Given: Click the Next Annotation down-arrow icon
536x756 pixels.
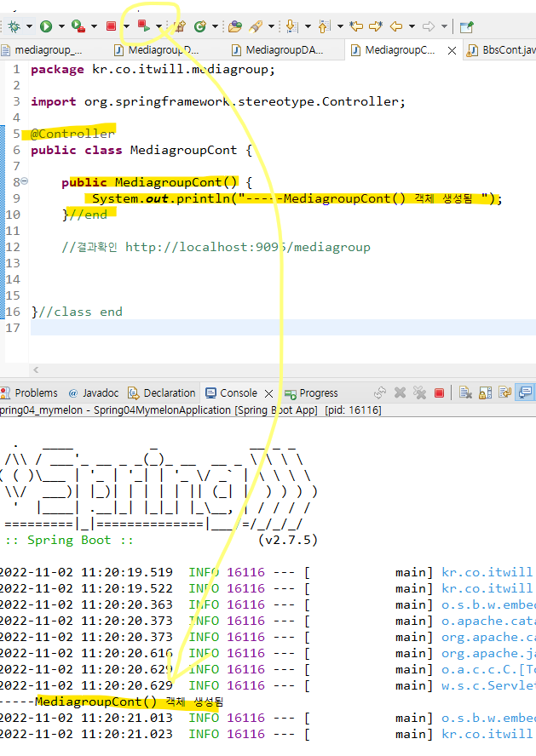Looking at the screenshot, I should click(292, 26).
